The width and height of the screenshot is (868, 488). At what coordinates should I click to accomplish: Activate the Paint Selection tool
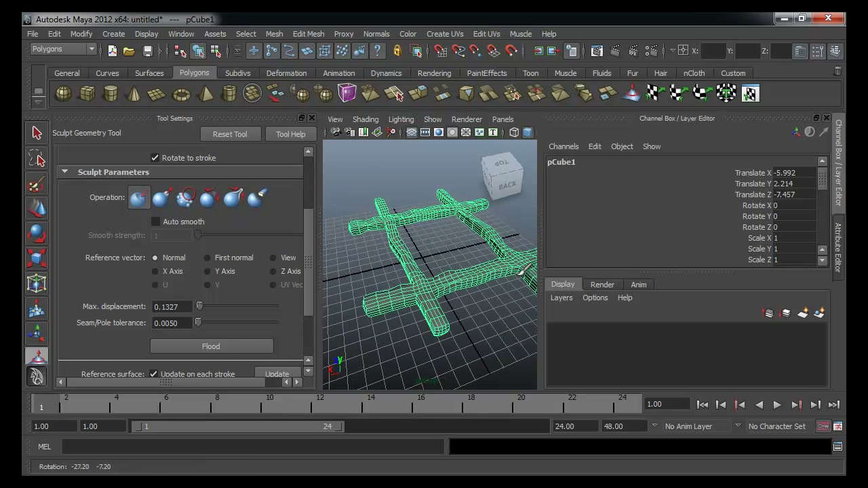[37, 184]
